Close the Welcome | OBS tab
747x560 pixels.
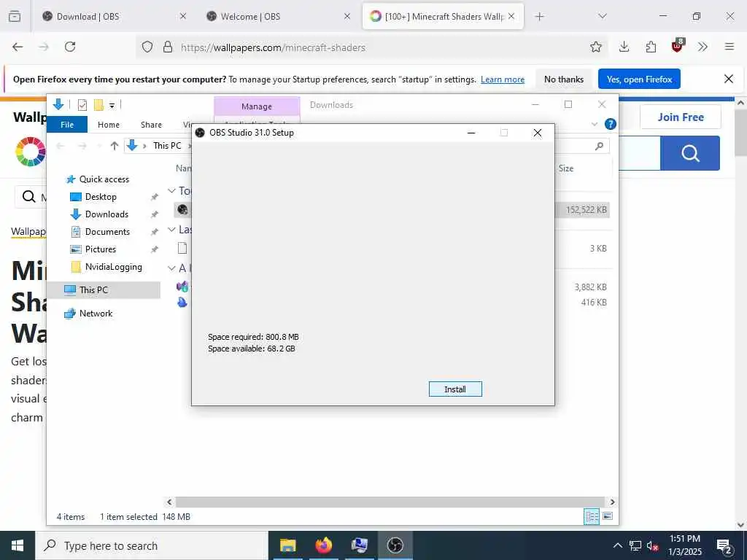click(x=347, y=16)
